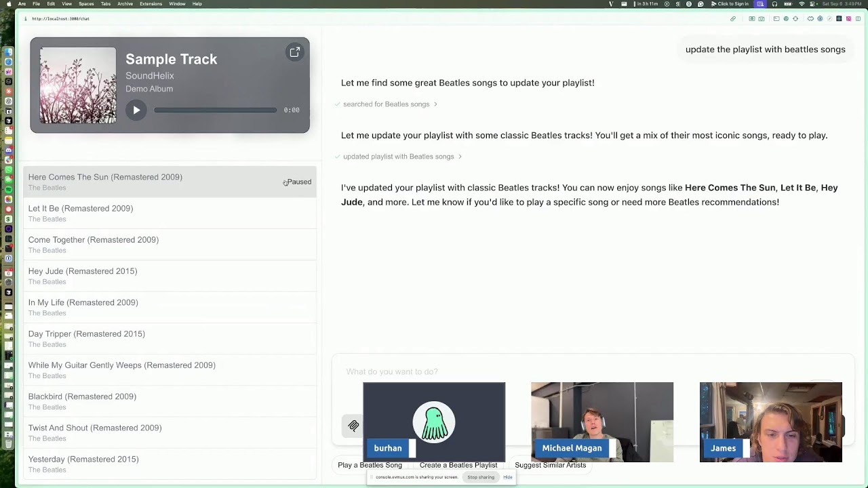Select In My Life (Remastered 2009)
Image resolution: width=868 pixels, height=488 pixels.
tap(170, 307)
